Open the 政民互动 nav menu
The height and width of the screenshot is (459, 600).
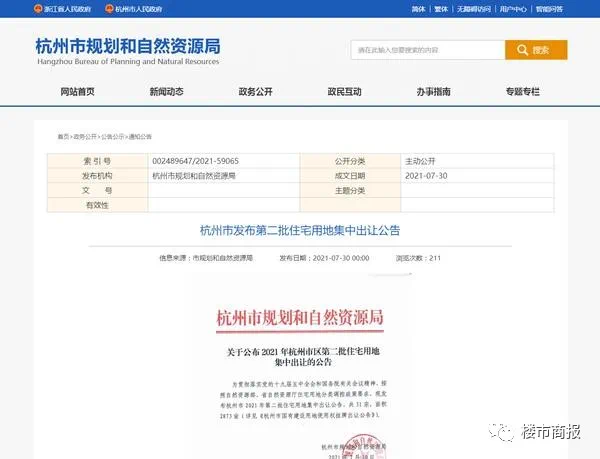[344, 91]
